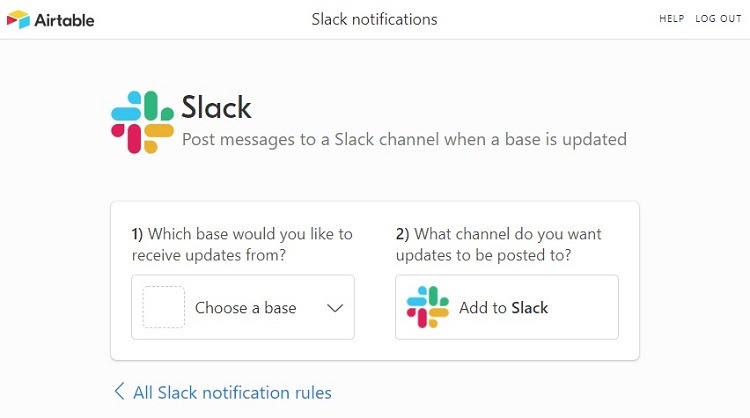Click the '1)' step number label
The width and height of the screenshot is (750, 418).
(137, 234)
